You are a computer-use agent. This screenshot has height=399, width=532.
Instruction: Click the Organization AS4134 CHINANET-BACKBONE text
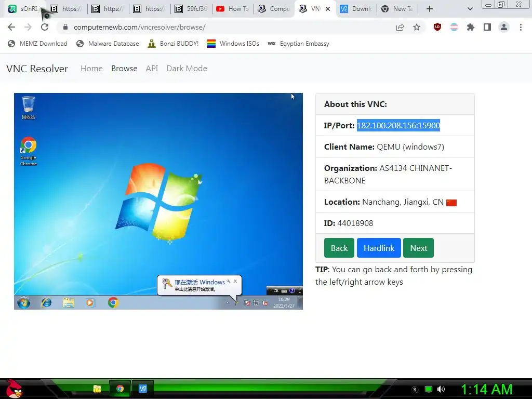(388, 175)
